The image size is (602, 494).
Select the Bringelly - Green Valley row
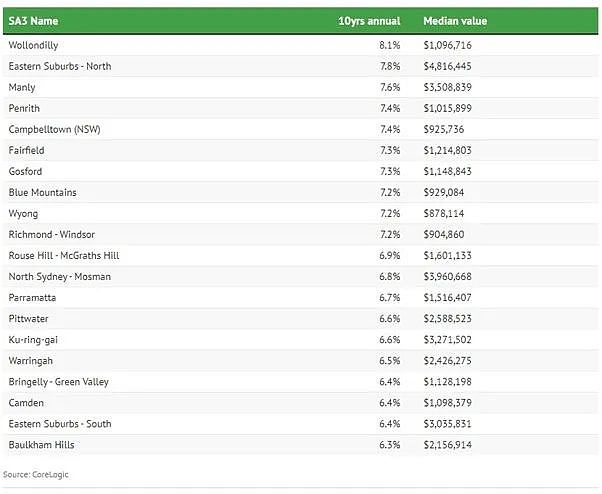[x=301, y=382]
